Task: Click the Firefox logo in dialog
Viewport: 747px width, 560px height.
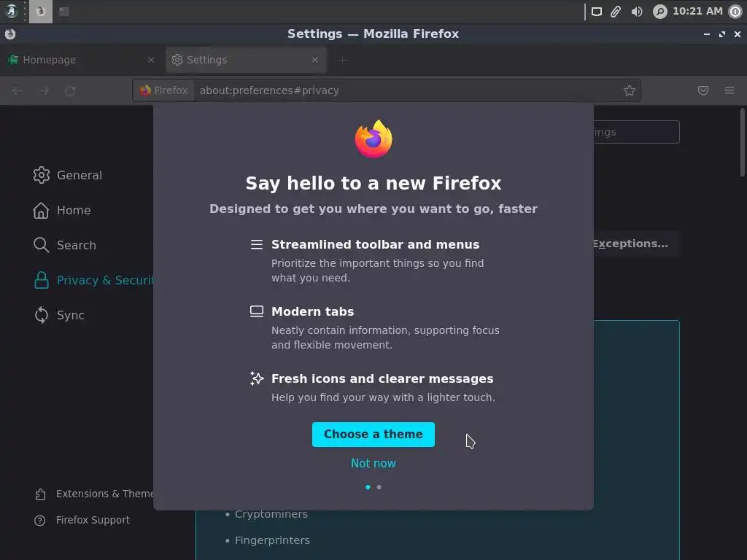Action: click(x=373, y=139)
